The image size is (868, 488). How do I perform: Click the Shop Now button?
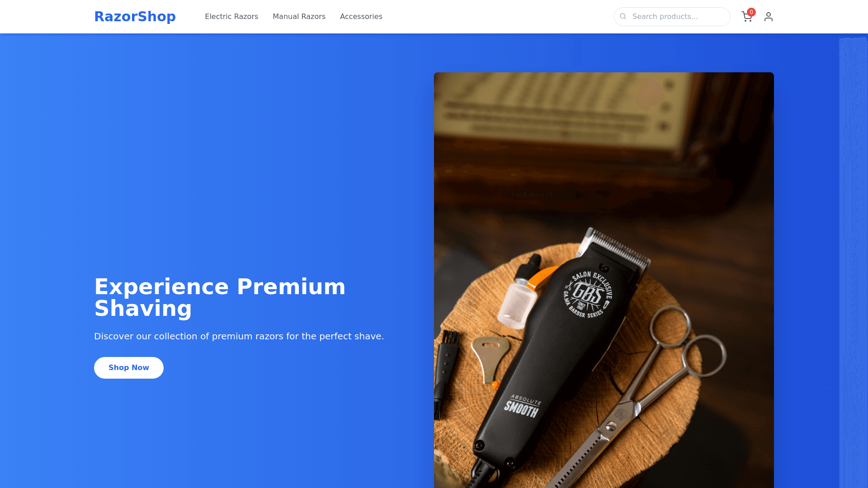tap(129, 368)
